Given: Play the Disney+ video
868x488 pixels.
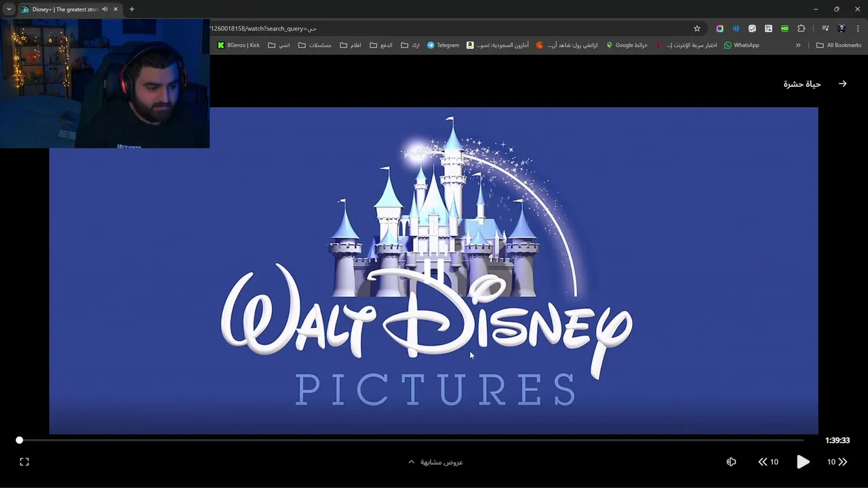Looking at the screenshot, I should [803, 462].
